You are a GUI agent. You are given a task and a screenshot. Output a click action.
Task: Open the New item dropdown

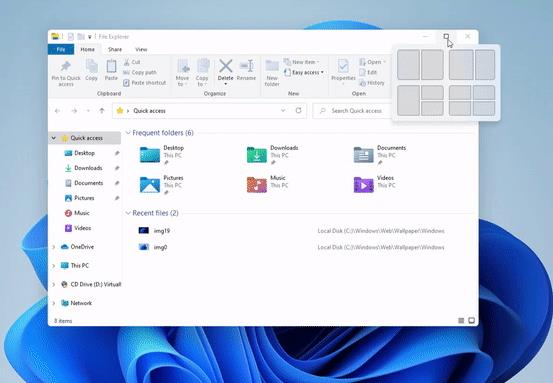(302, 62)
